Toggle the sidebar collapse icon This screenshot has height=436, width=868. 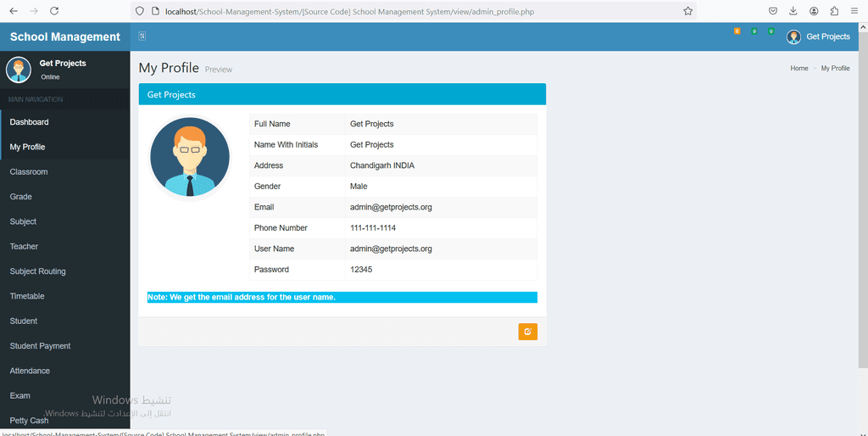click(x=142, y=36)
